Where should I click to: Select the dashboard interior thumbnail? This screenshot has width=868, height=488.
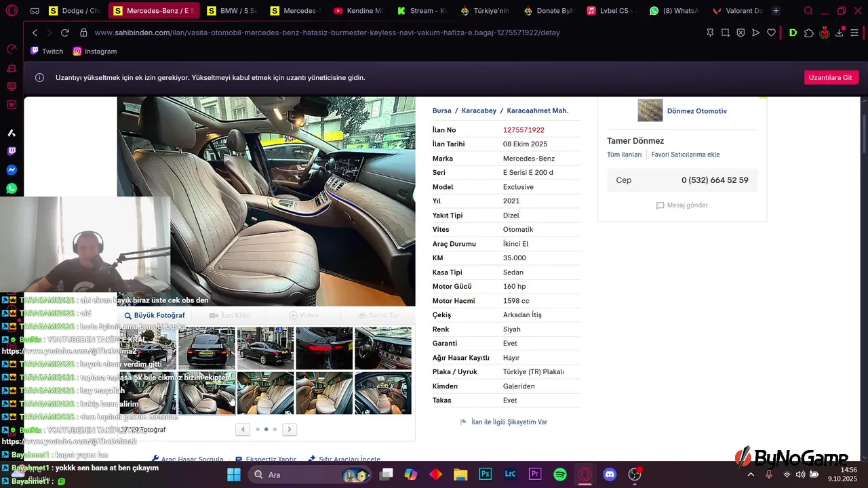click(383, 348)
